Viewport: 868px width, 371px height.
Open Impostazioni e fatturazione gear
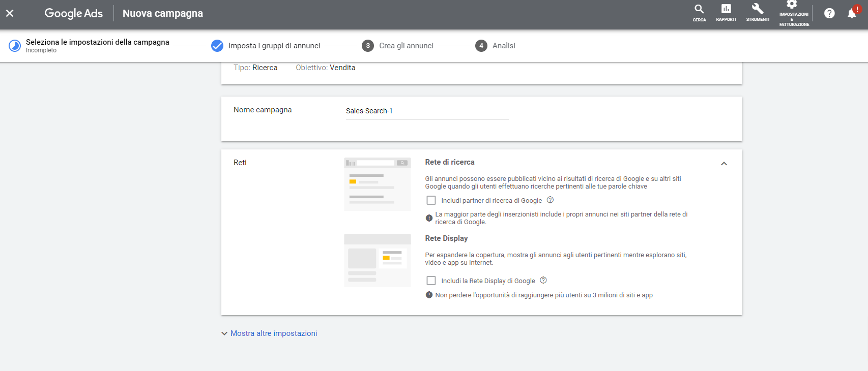click(794, 13)
